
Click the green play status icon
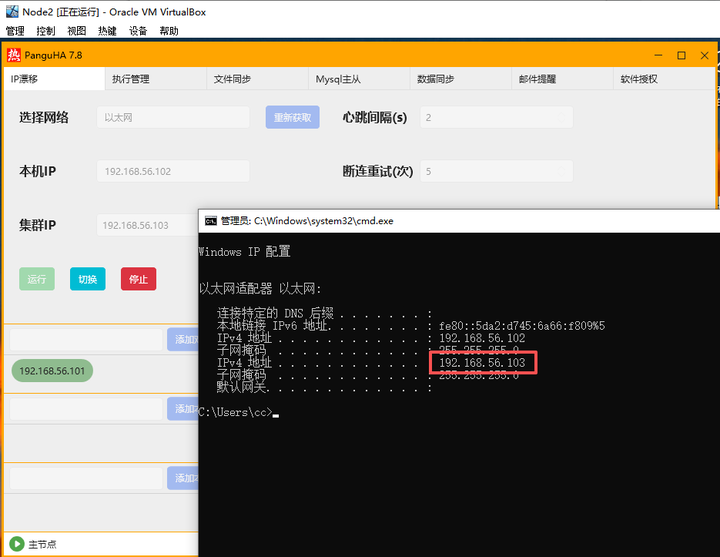17,544
